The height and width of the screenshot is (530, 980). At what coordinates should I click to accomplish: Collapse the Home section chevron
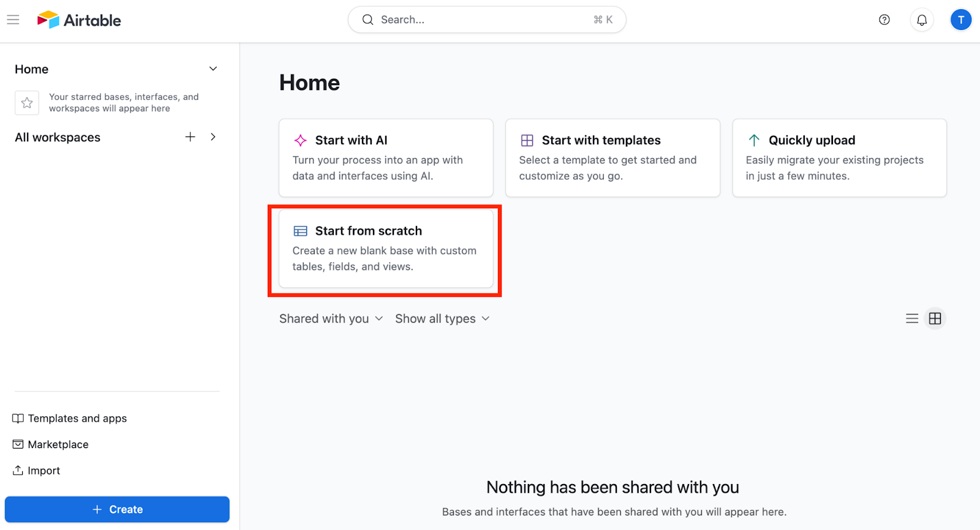(x=213, y=69)
